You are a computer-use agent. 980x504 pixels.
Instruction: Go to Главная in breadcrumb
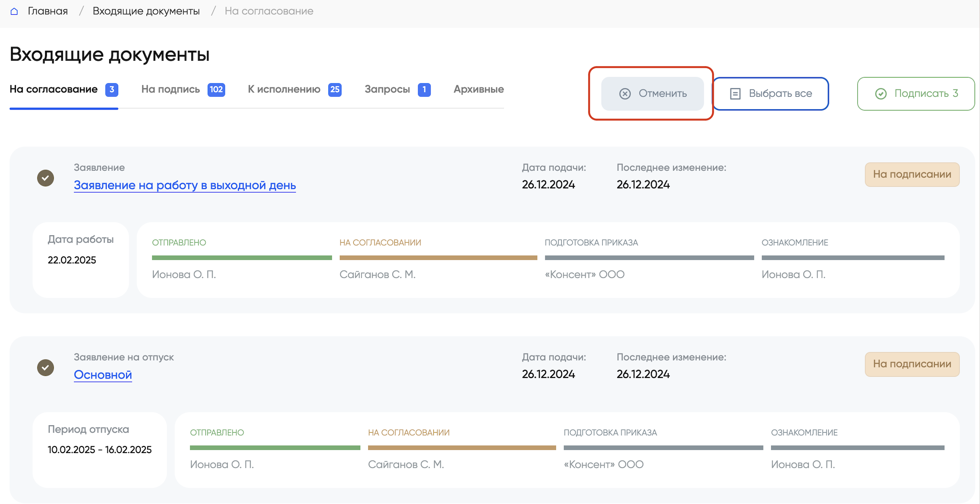(x=48, y=11)
